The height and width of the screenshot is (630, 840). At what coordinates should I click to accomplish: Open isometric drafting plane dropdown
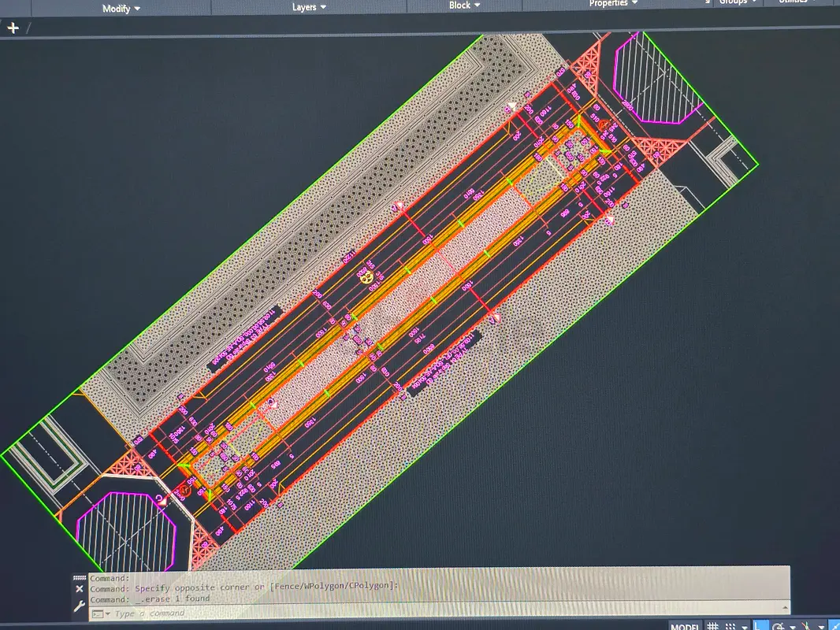point(821,627)
